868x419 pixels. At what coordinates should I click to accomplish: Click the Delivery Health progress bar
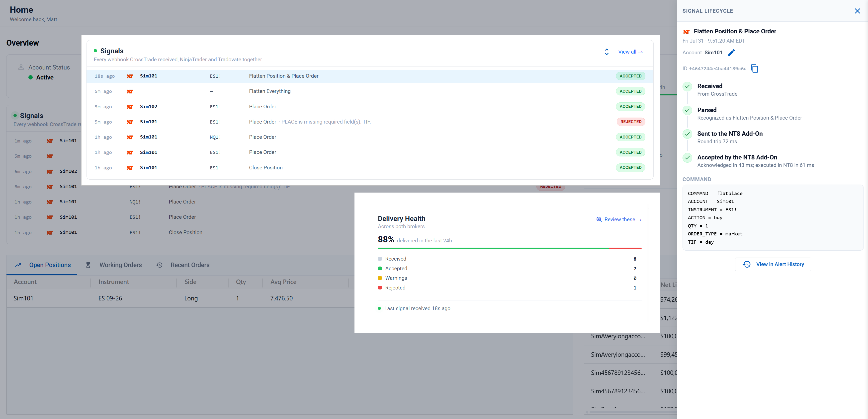pyautogui.click(x=510, y=248)
